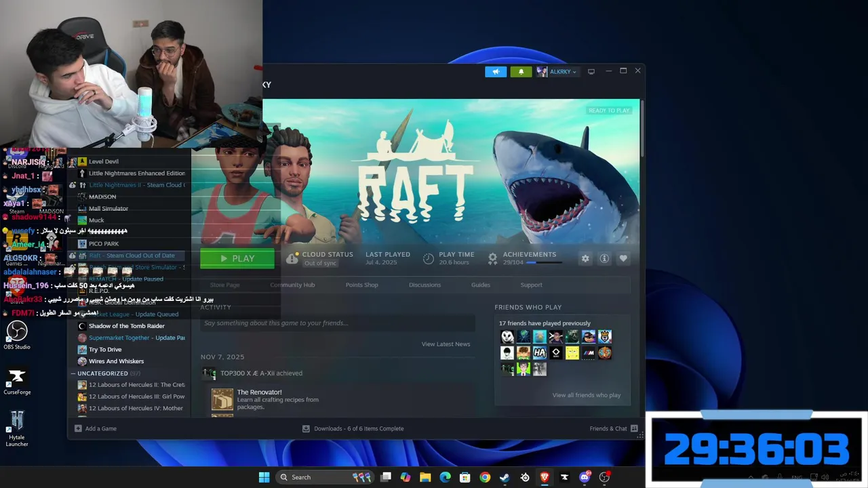Switch to Big Picture mode monitor icon
The height and width of the screenshot is (488, 868).
591,72
